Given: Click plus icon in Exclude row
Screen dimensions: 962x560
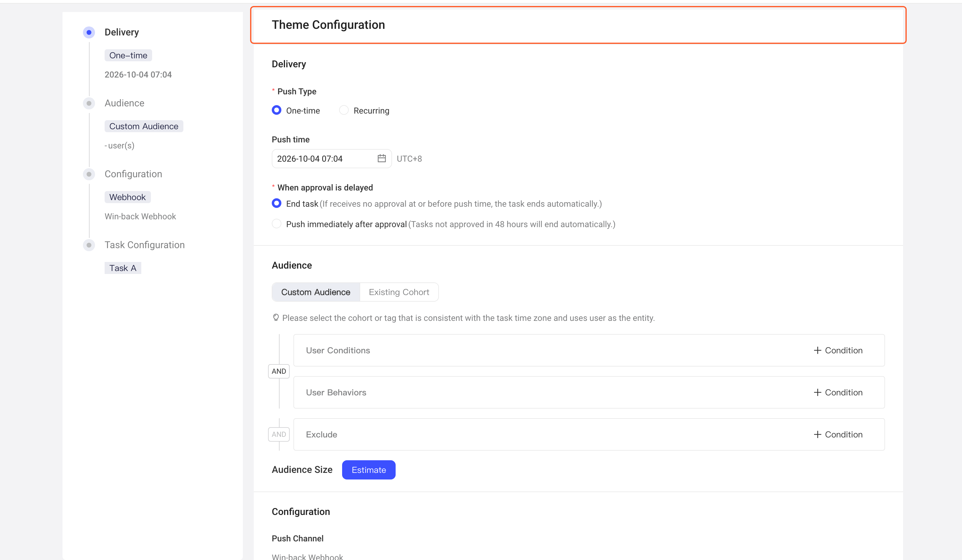Looking at the screenshot, I should (817, 434).
